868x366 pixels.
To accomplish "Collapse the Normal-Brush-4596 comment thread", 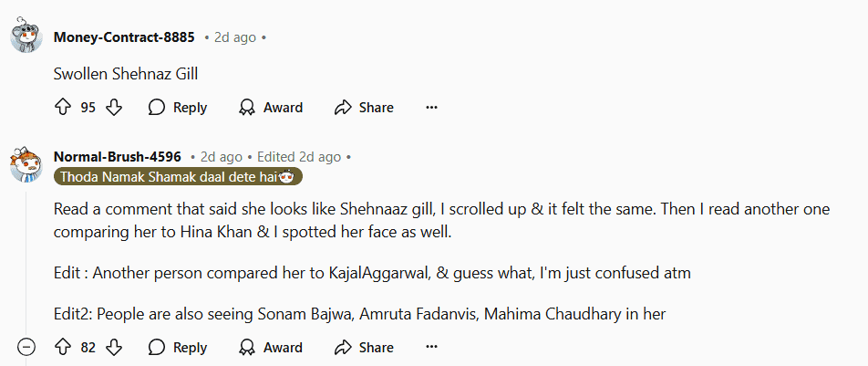I will tap(26, 348).
